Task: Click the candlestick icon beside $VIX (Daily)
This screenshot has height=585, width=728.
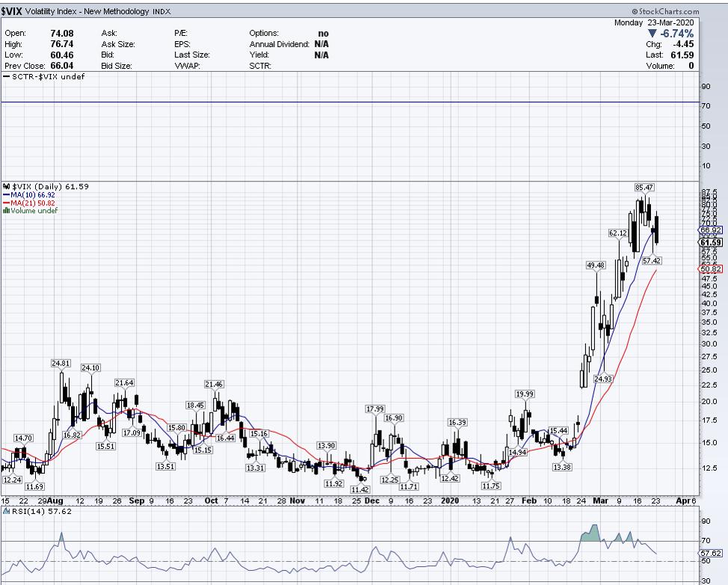Action: (6, 186)
